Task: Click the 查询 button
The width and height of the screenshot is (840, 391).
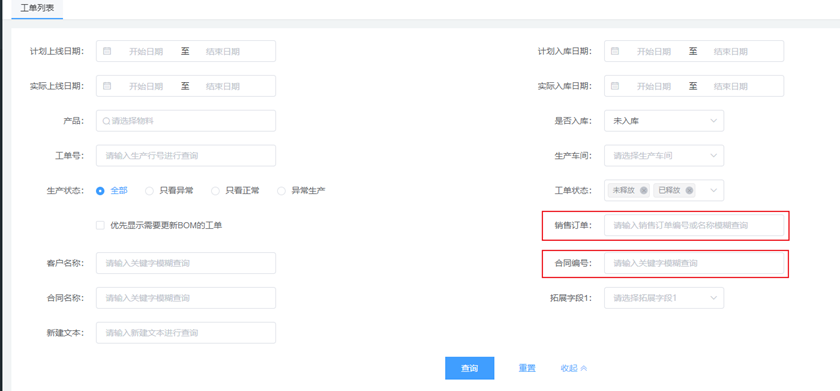Action: pyautogui.click(x=469, y=369)
